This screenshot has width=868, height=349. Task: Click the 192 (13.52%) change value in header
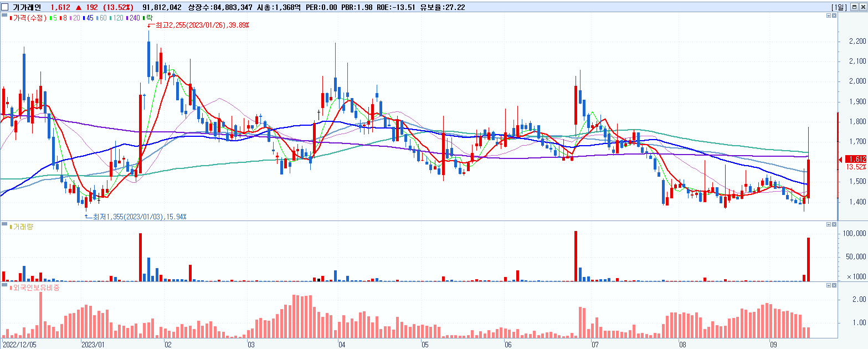point(110,7)
